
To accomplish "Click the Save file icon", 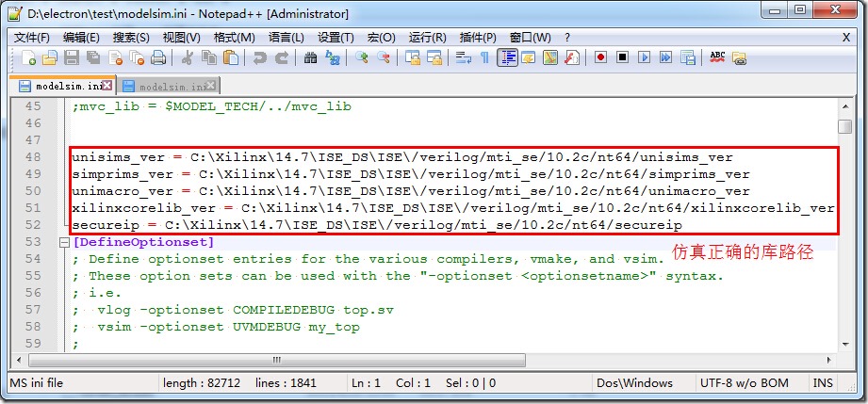I will (72, 57).
